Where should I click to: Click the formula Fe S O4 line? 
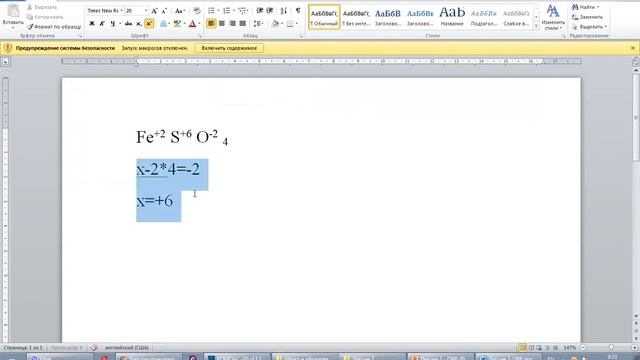click(x=182, y=137)
